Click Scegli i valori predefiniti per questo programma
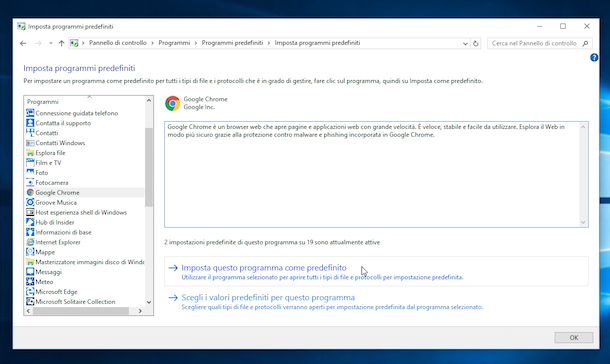 tap(268, 298)
